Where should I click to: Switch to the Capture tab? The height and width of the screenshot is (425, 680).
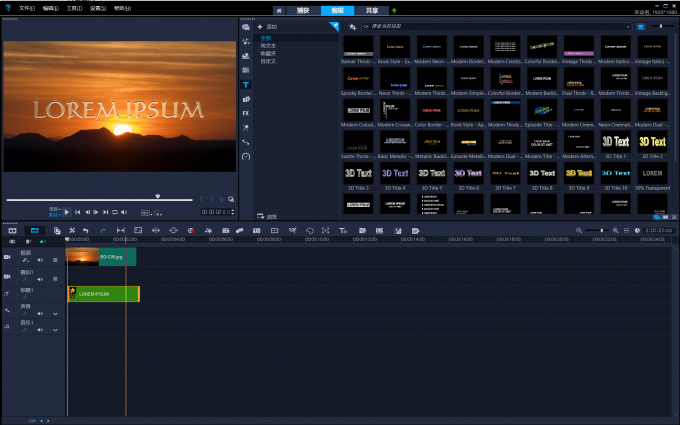(303, 10)
